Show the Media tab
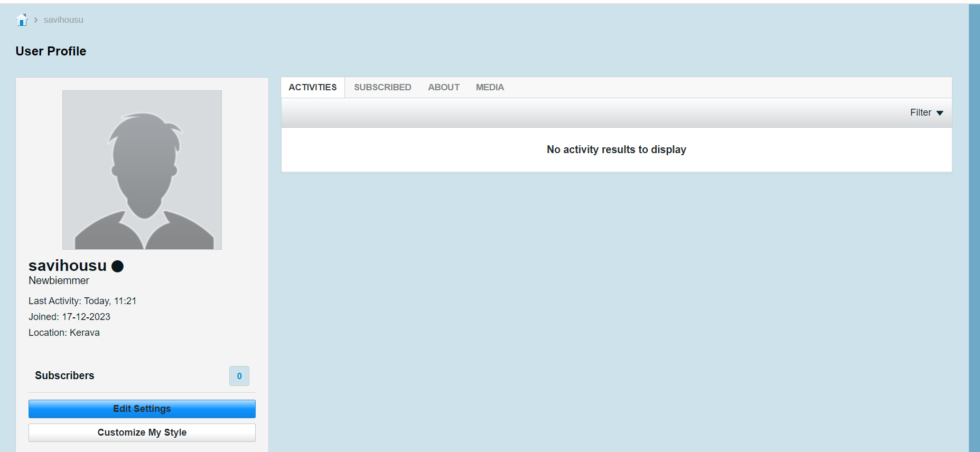 point(490,88)
